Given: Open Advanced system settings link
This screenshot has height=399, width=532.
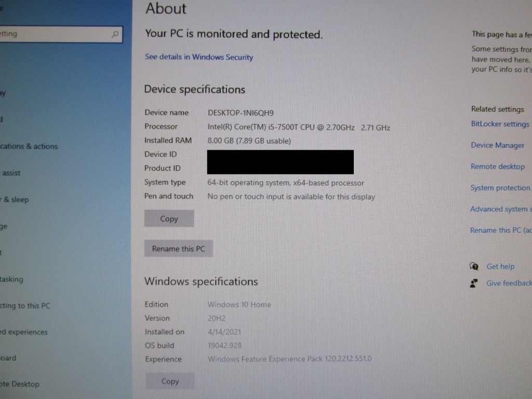Looking at the screenshot, I should tap(501, 209).
